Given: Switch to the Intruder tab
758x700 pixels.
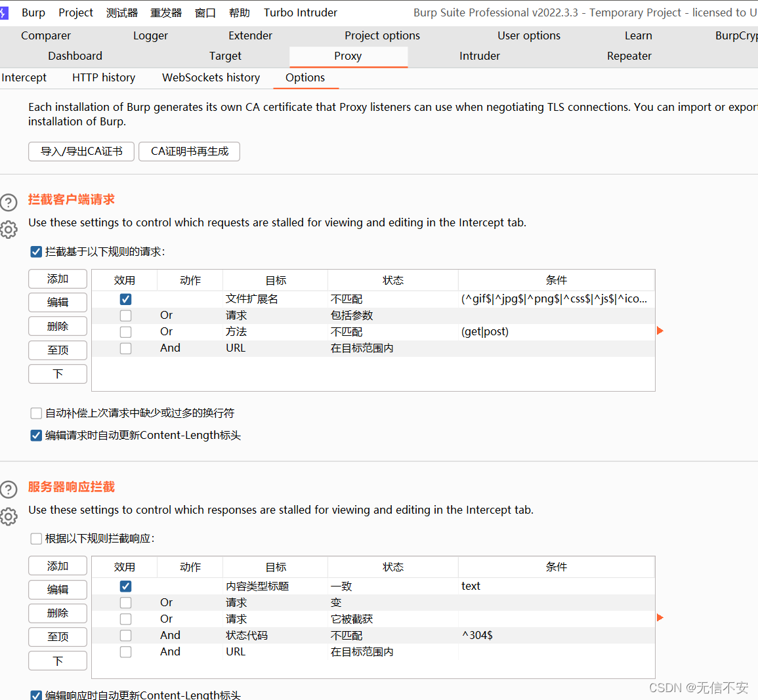Looking at the screenshot, I should 480,56.
